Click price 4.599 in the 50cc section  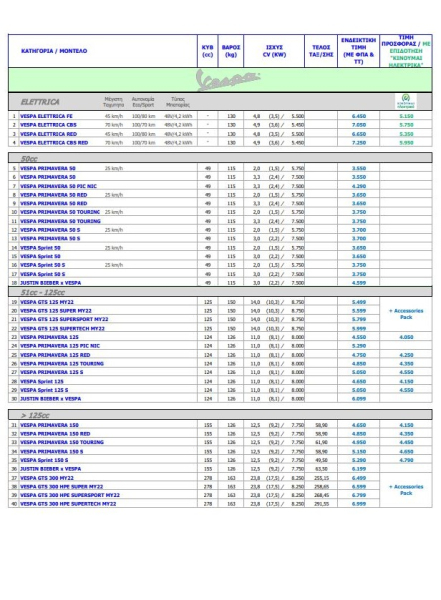(359, 283)
